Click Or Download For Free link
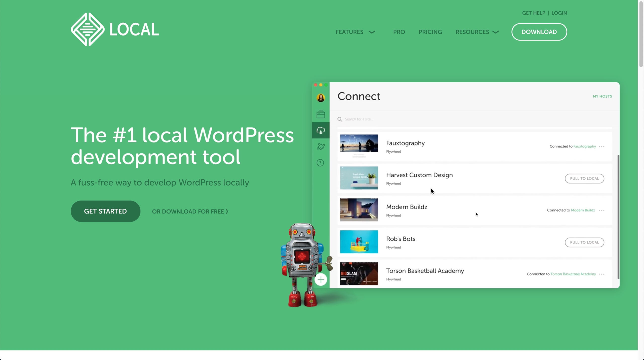644x360 pixels. click(x=190, y=211)
